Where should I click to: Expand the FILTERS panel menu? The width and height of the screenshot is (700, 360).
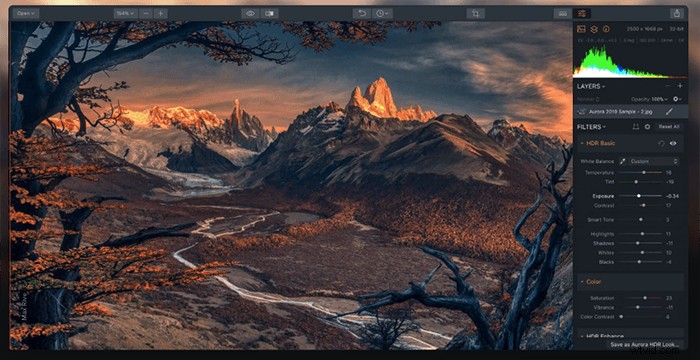point(591,127)
